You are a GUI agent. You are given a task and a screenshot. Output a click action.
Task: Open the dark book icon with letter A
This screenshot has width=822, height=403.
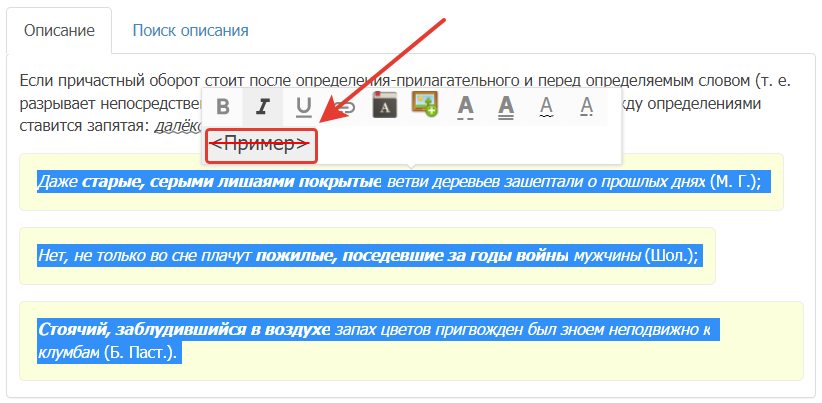pyautogui.click(x=385, y=105)
